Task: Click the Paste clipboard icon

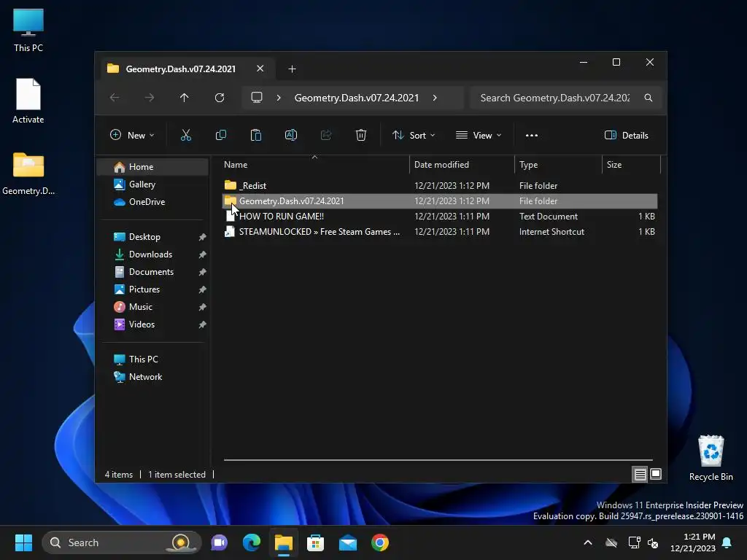Action: pos(256,135)
